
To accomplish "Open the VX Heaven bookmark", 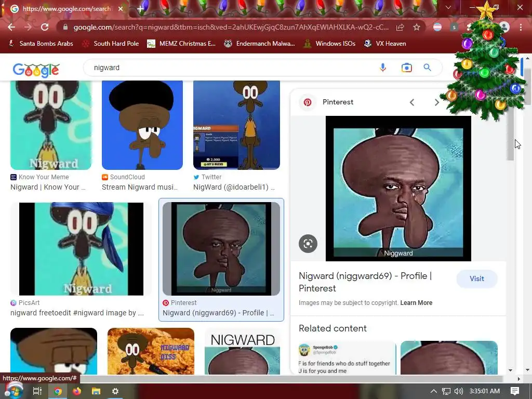I will (385, 44).
